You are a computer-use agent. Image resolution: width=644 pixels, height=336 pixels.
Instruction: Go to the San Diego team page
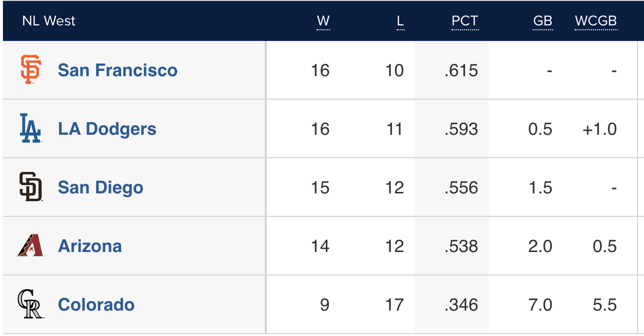pos(101,188)
